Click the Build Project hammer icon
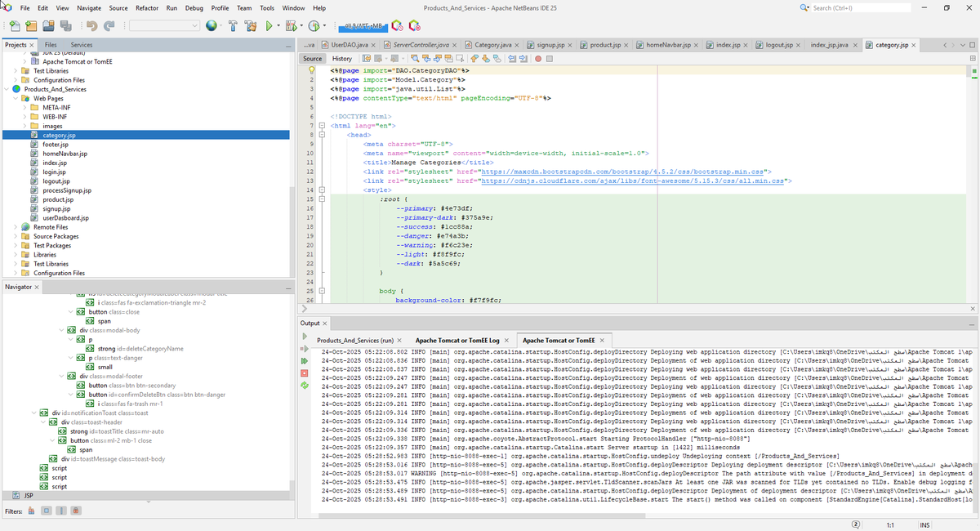The width and height of the screenshot is (980, 531). (234, 26)
